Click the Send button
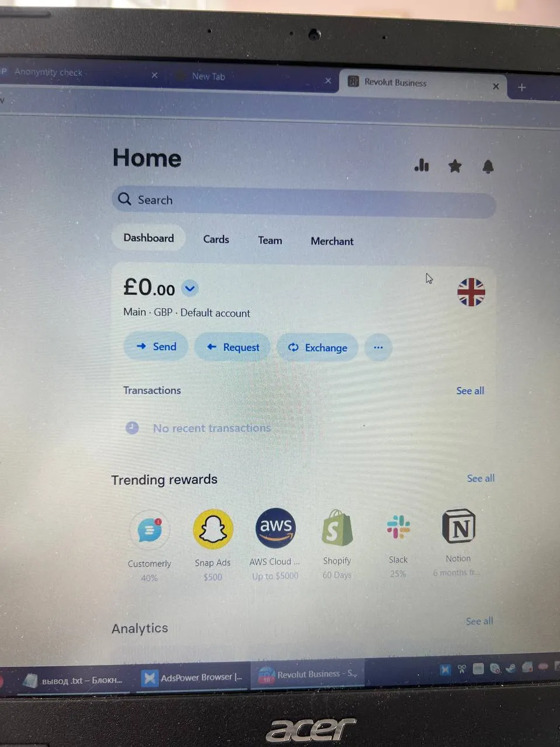 156,346
